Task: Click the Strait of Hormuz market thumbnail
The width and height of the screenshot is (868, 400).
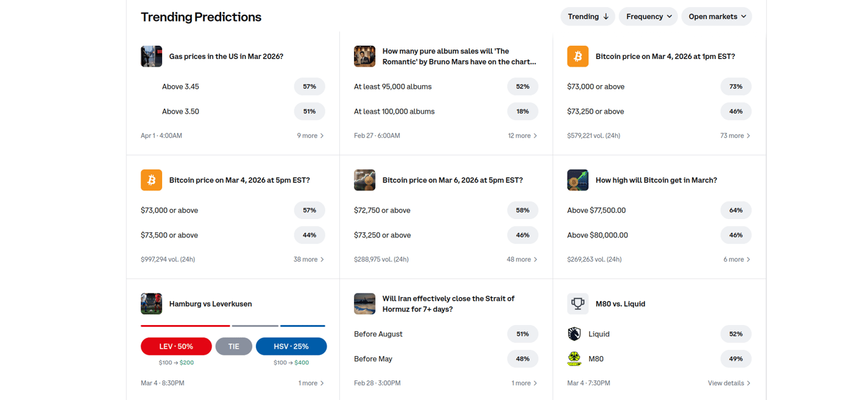Action: (x=365, y=303)
